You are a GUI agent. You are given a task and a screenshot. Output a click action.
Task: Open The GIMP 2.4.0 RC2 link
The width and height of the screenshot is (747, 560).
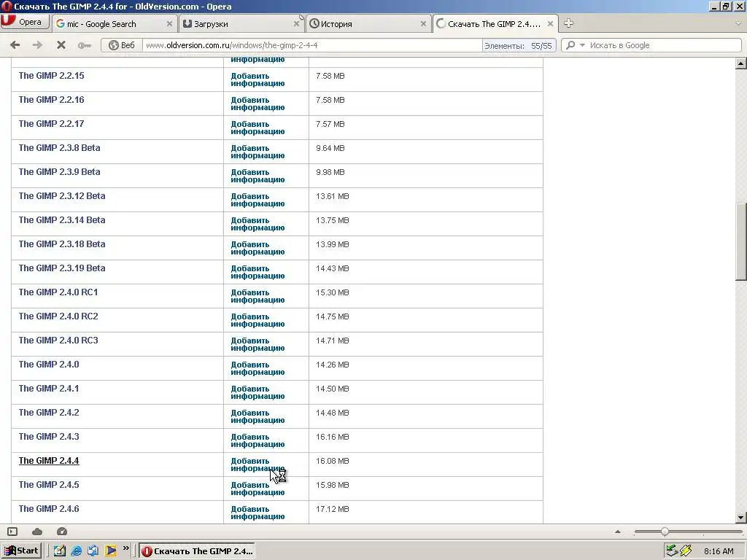[x=58, y=316]
